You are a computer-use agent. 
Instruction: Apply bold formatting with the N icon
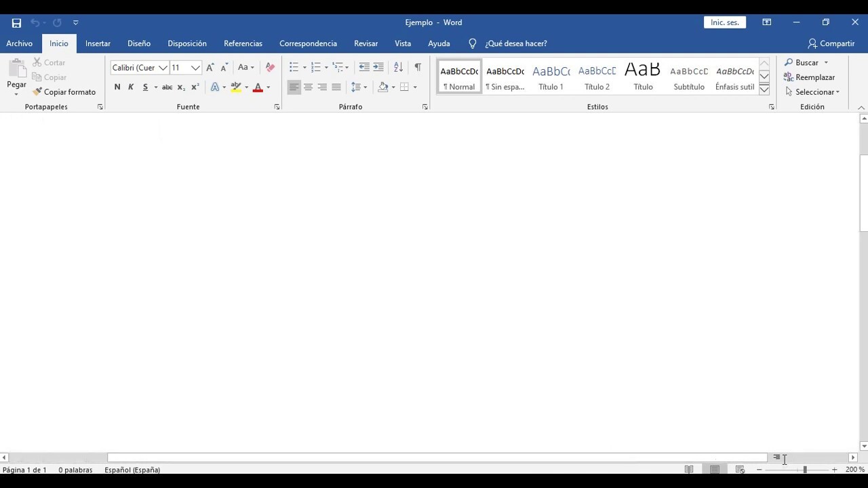[117, 87]
